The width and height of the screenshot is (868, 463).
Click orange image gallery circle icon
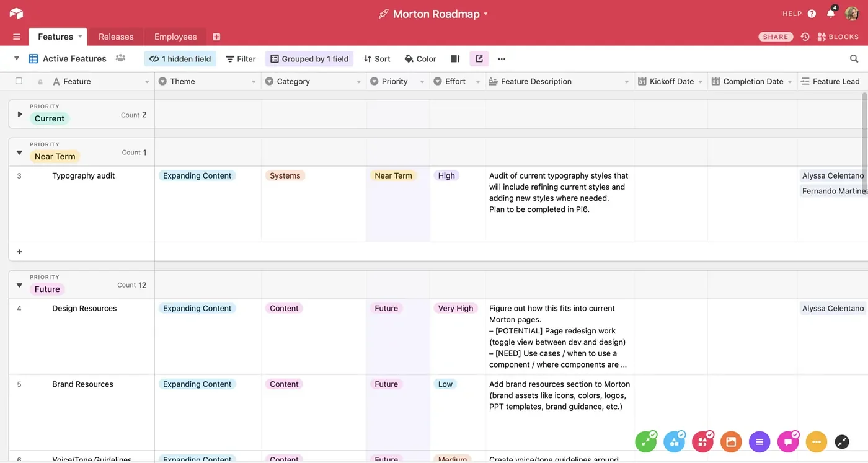[x=731, y=442]
